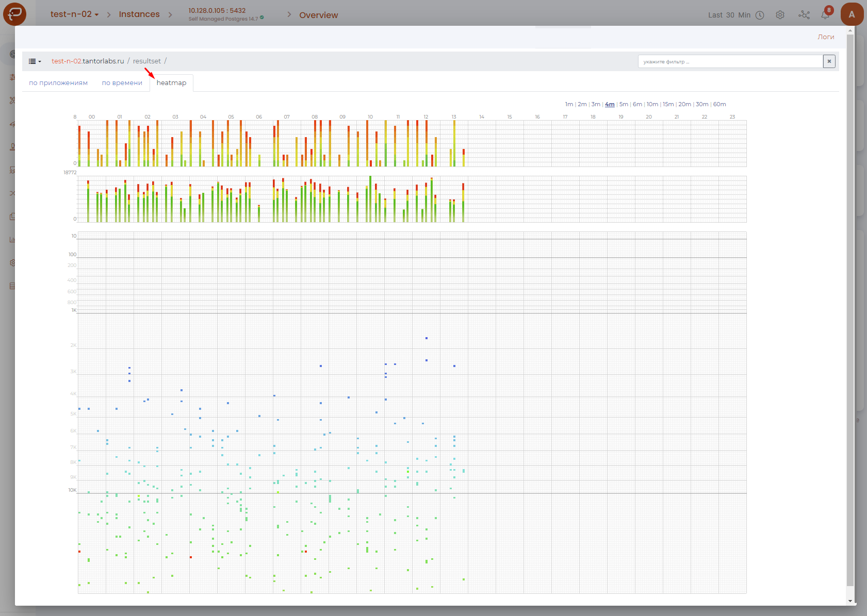Screen dimensions: 867x616
Task: Open the settings gear icon
Action: [x=780, y=15]
